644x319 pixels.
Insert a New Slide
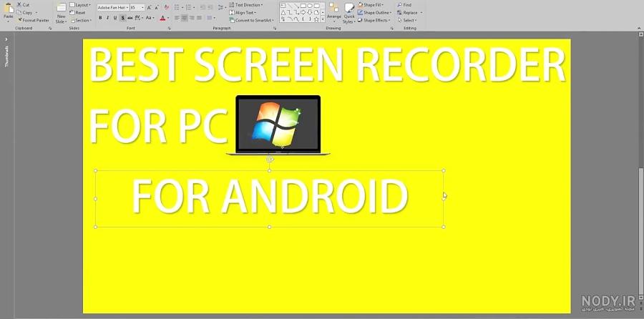(x=62, y=12)
